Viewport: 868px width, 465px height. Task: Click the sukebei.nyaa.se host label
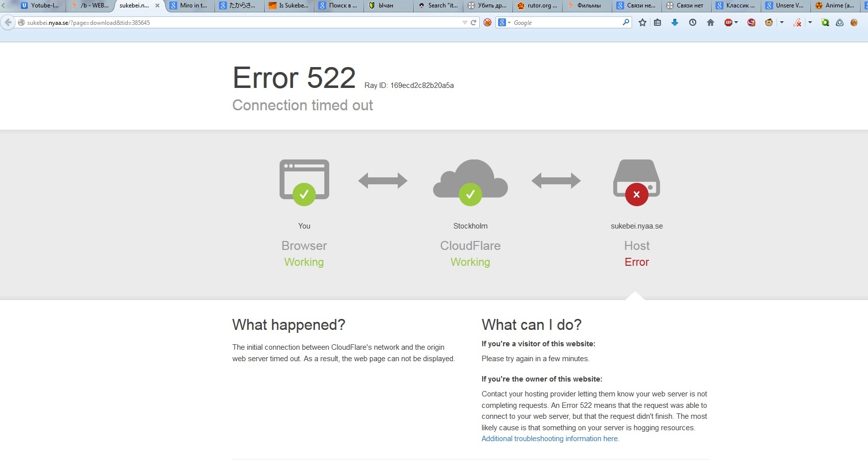pyautogui.click(x=637, y=226)
